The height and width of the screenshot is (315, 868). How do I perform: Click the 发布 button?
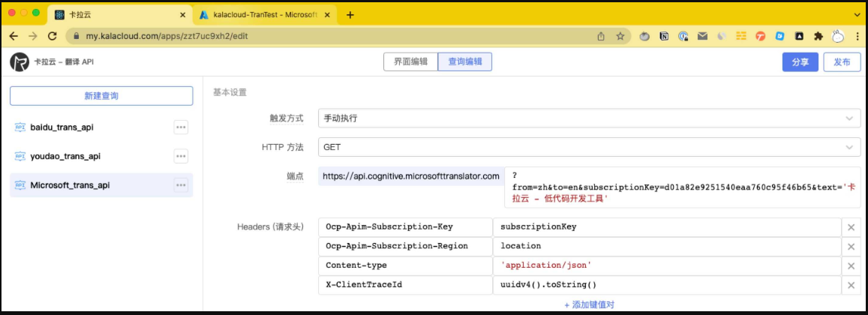point(842,62)
